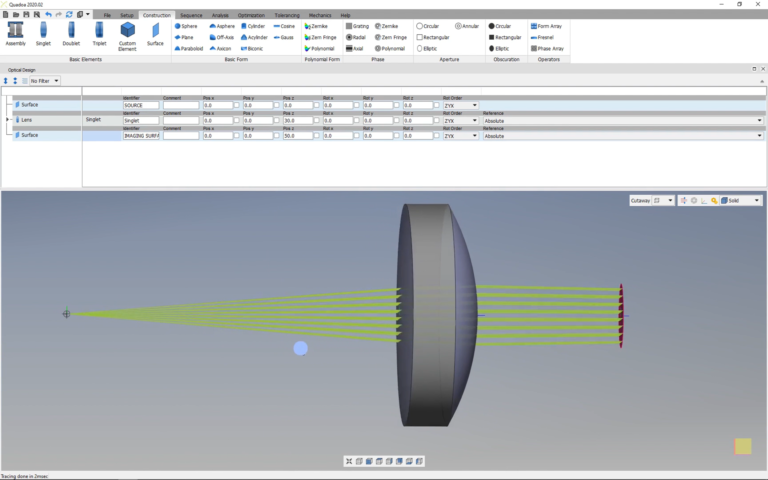Screen dimensions: 768x480
Task: Choose Cylinder basic form
Action: (253, 26)
